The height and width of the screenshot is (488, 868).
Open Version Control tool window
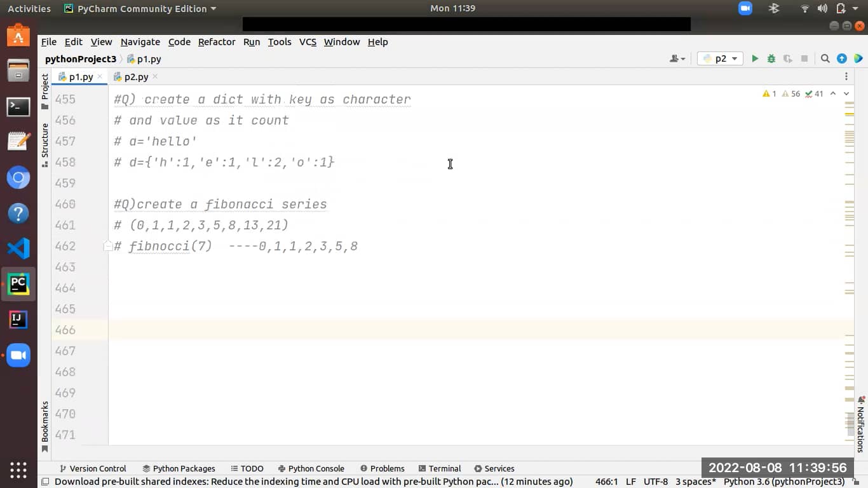(93, 468)
